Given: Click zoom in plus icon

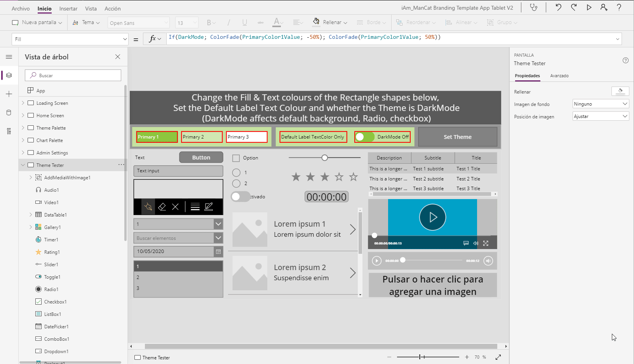Looking at the screenshot, I should pos(467,357).
